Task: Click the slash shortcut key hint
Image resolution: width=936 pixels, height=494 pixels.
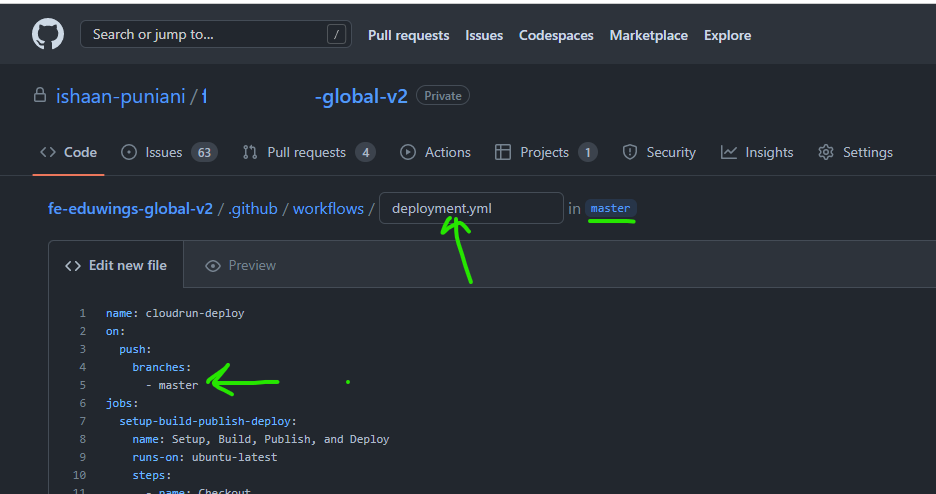Action: coord(336,35)
